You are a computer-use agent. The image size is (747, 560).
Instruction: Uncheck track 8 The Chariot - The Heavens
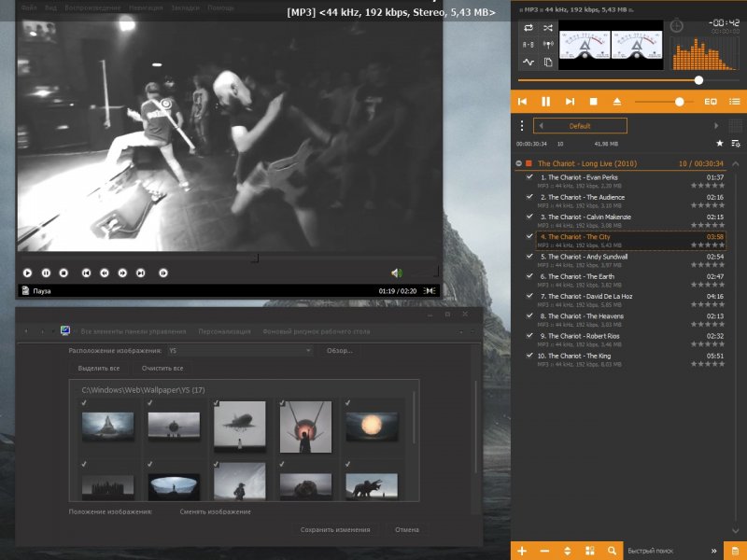[x=529, y=315]
